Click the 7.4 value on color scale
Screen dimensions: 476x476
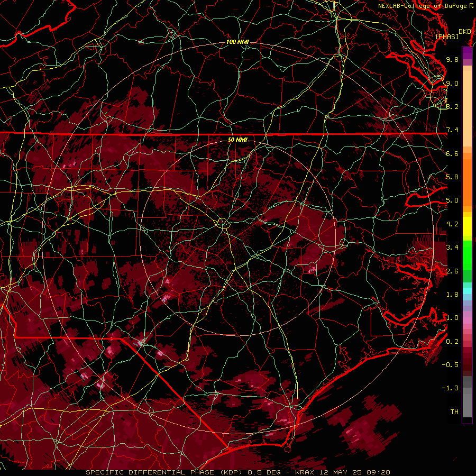[452, 130]
